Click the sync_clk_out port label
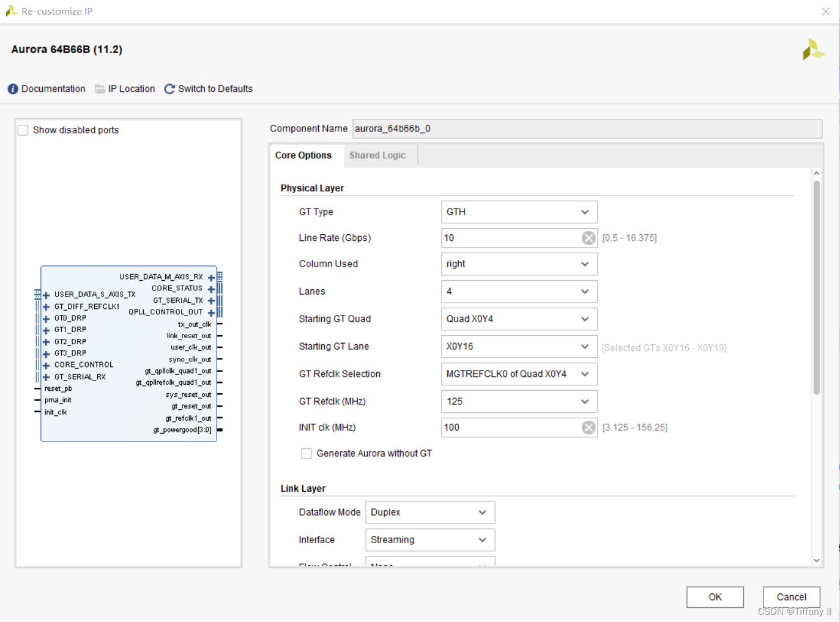840x622 pixels. pos(190,360)
